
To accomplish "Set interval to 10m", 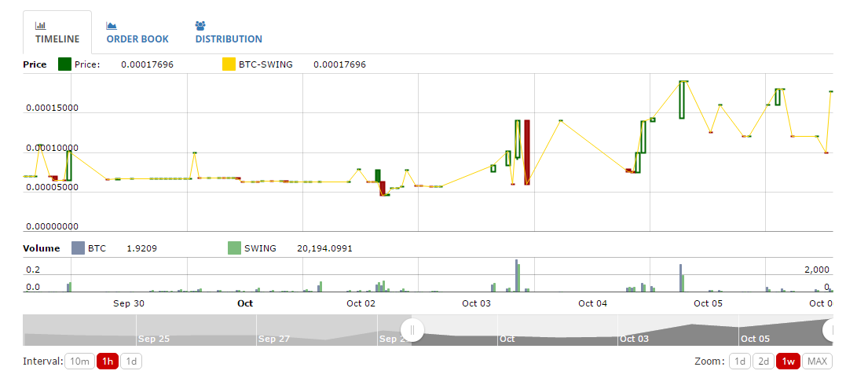I will 79,361.
